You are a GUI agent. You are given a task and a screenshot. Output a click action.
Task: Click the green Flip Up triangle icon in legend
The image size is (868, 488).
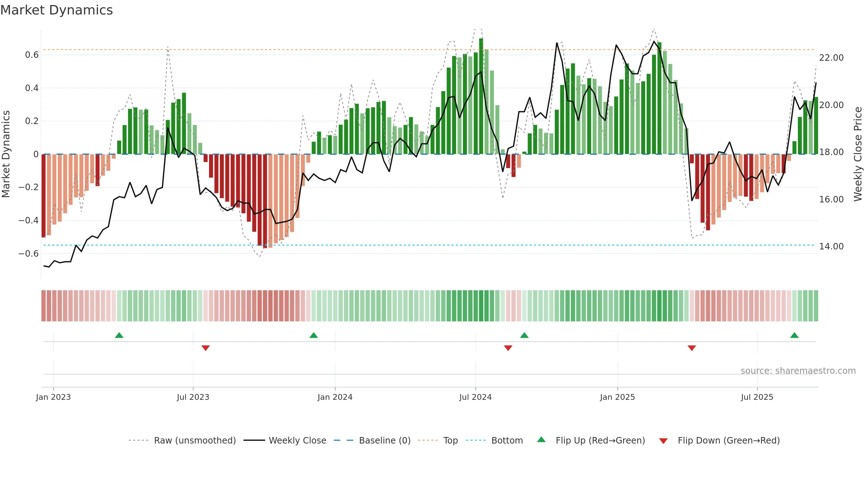coord(541,440)
